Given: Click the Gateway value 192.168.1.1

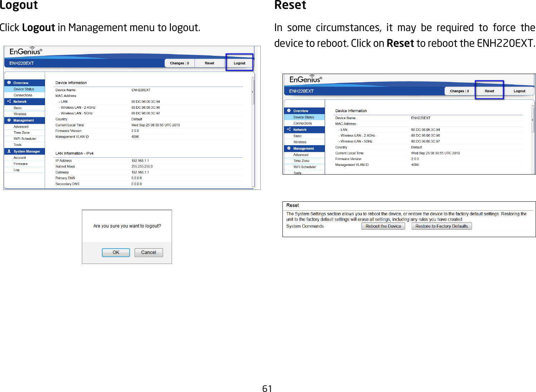Looking at the screenshot, I should tap(140, 172).
